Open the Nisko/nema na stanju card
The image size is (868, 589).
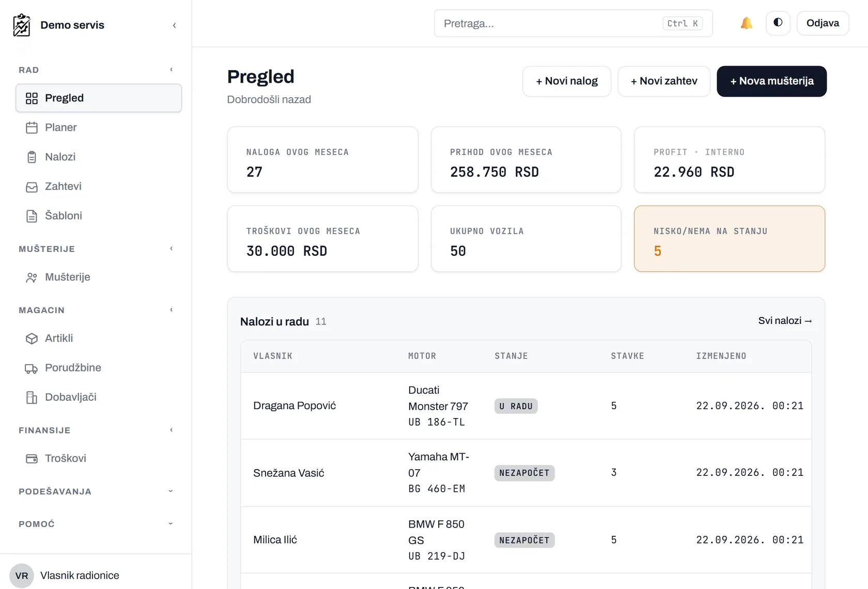(x=729, y=239)
